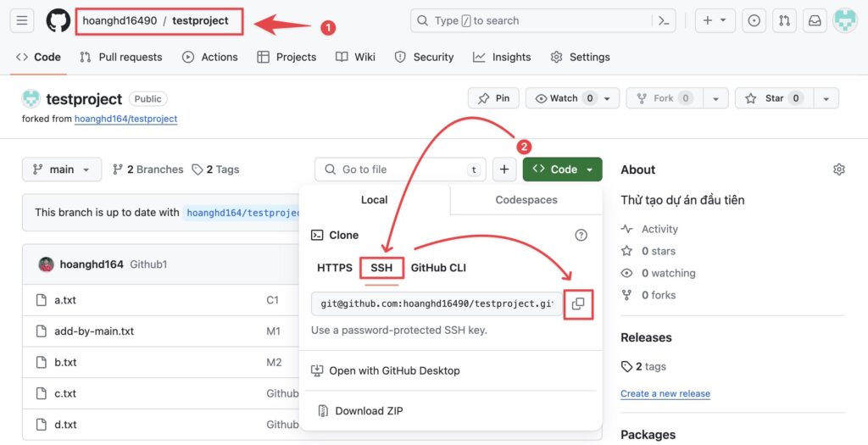Image resolution: width=868 pixels, height=445 pixels.
Task: Click the file icon next to d.txt
Action: pos(41,425)
